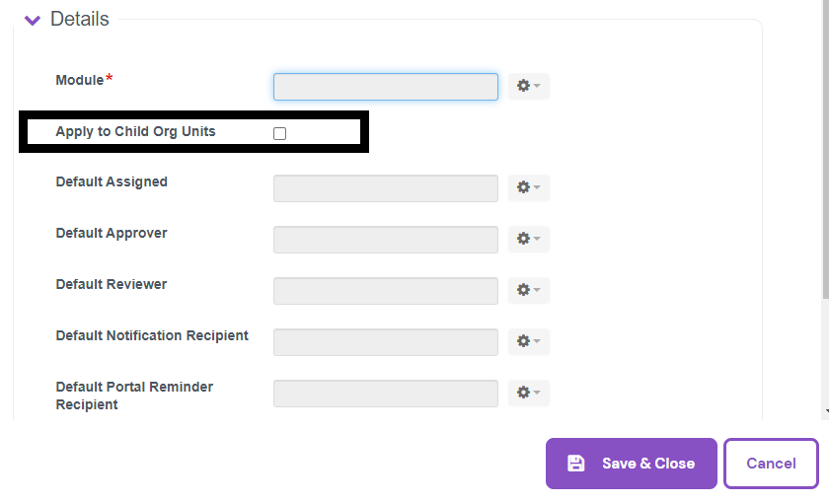This screenshot has width=829, height=504.
Task: Select the Default Assigned field
Action: [x=385, y=187]
